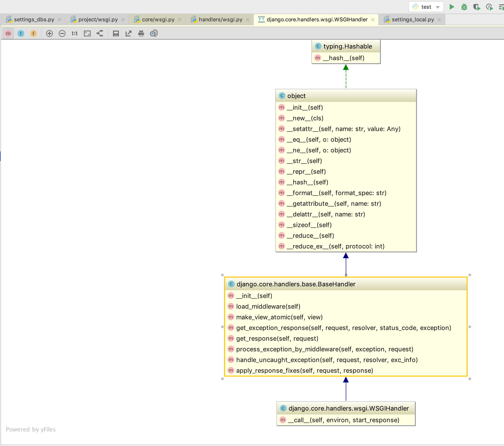The width and height of the screenshot is (504, 446).
Task: Select __reduce_ex__ method in object
Action: click(346, 246)
